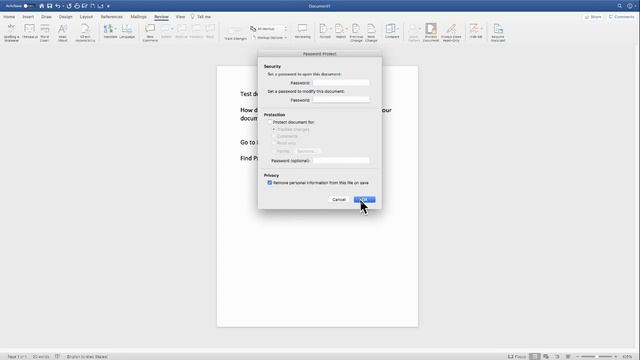Open the Thesaurus tool

tap(30, 32)
